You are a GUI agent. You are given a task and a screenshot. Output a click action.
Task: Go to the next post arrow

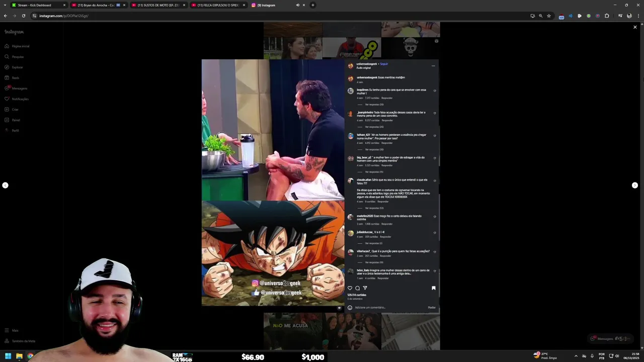tap(635, 186)
